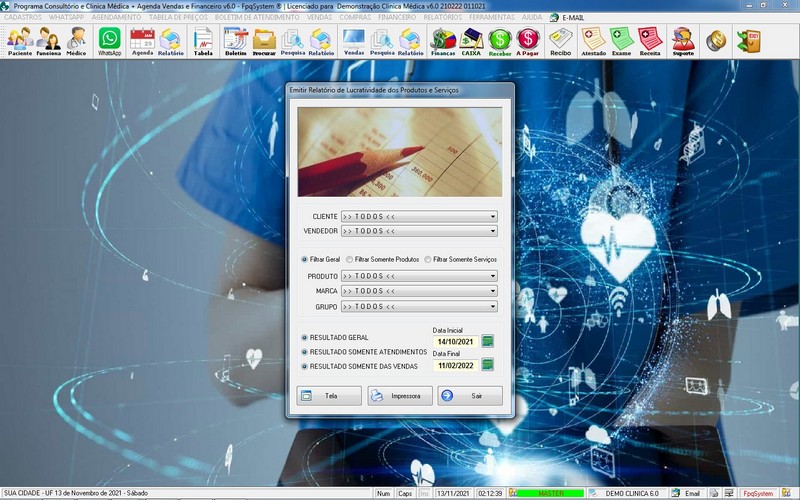Open the Paciente toolbar icon

click(x=20, y=40)
